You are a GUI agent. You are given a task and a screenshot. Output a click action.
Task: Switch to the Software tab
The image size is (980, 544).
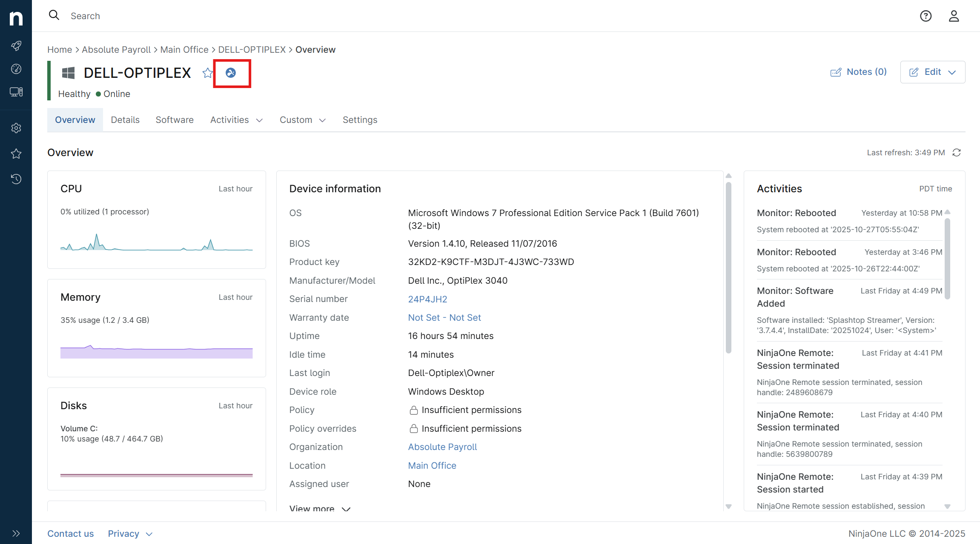175,120
